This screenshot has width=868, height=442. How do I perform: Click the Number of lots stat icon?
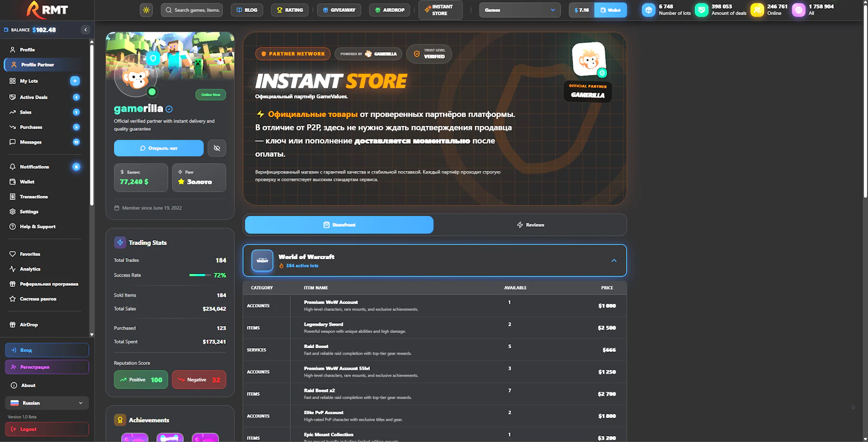click(x=649, y=10)
